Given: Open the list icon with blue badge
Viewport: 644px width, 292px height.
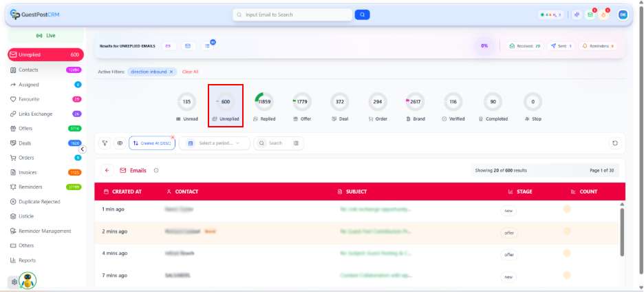Looking at the screenshot, I should click(207, 46).
